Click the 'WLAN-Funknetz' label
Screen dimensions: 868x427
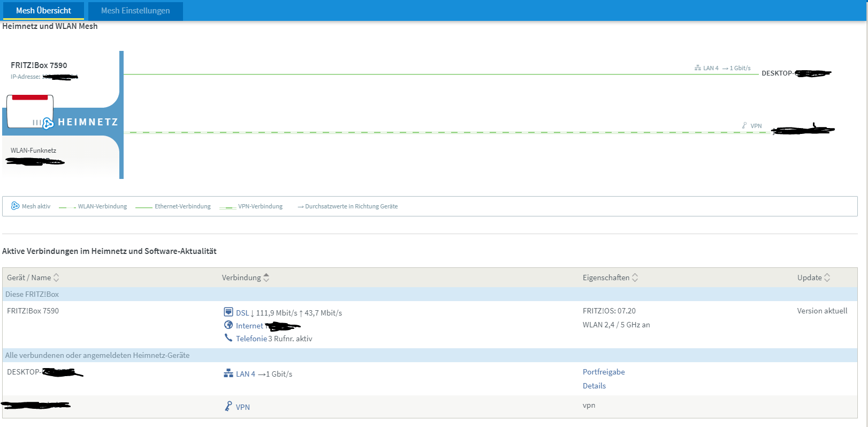[33, 151]
